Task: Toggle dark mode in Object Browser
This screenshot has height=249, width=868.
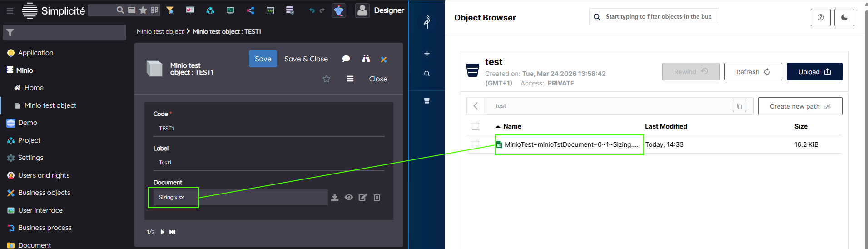Action: point(844,17)
